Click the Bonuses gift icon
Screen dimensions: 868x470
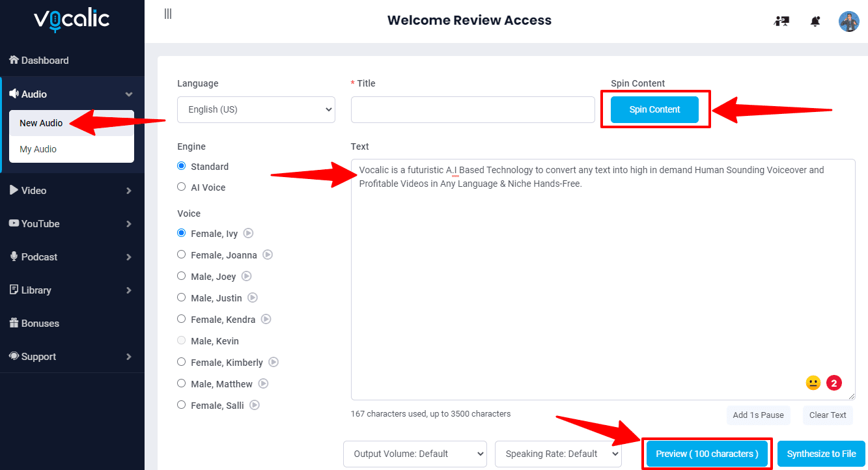[14, 323]
